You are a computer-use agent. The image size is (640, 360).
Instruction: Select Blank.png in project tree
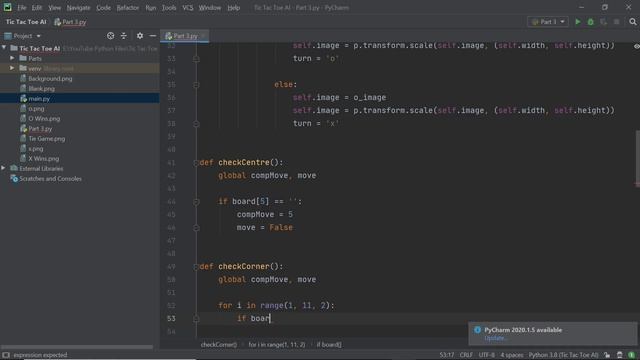click(x=41, y=88)
